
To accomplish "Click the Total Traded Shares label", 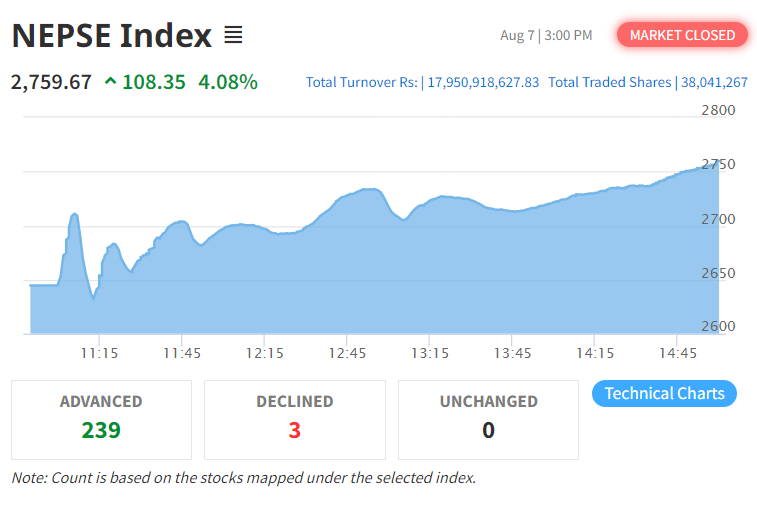I will coord(610,82).
